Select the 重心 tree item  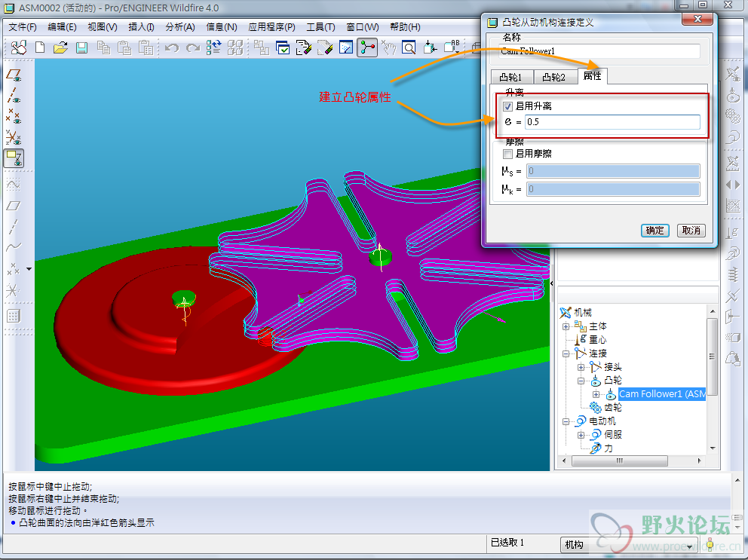pos(598,340)
